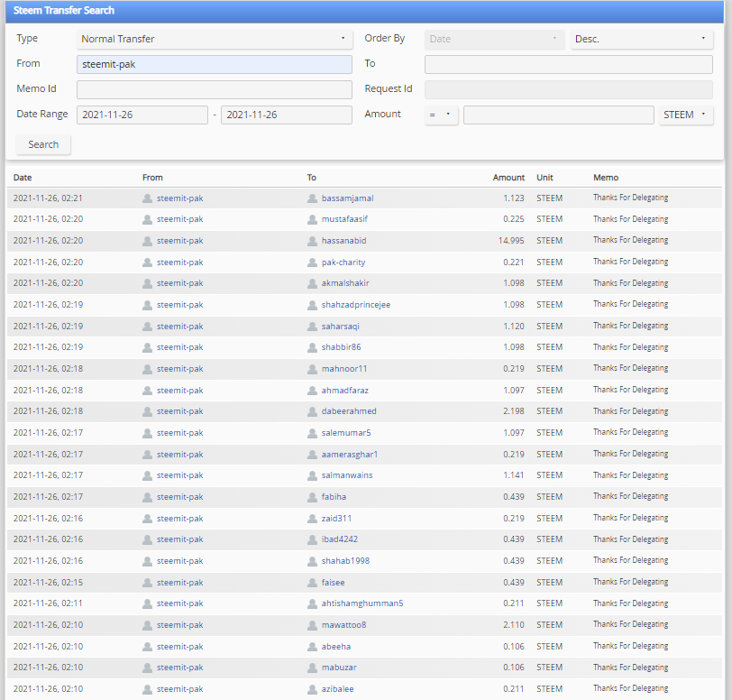The width and height of the screenshot is (732, 700).
Task: Click the avatar icon beside abeeha
Action: (312, 647)
